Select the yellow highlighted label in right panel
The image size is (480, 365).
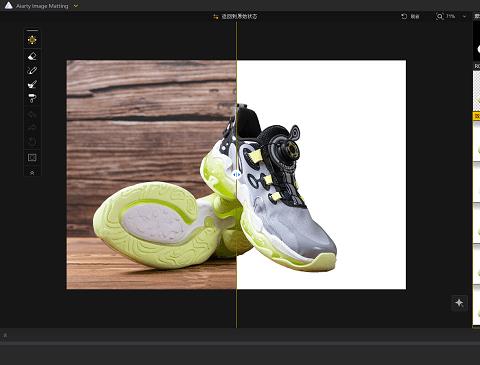click(477, 116)
